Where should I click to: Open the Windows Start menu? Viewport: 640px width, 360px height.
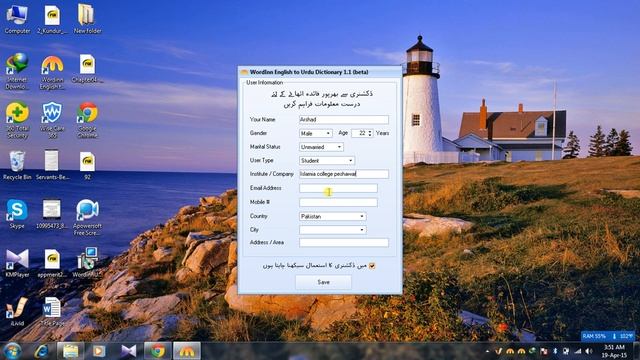click(12, 351)
